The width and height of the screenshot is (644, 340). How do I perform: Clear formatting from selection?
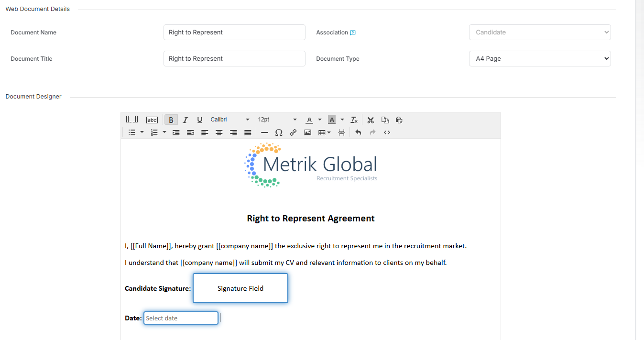point(354,120)
